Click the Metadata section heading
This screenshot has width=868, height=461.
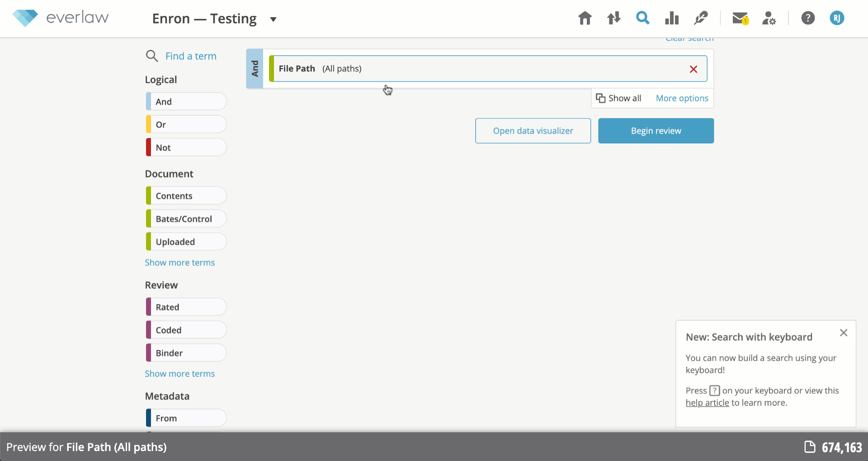point(167,396)
